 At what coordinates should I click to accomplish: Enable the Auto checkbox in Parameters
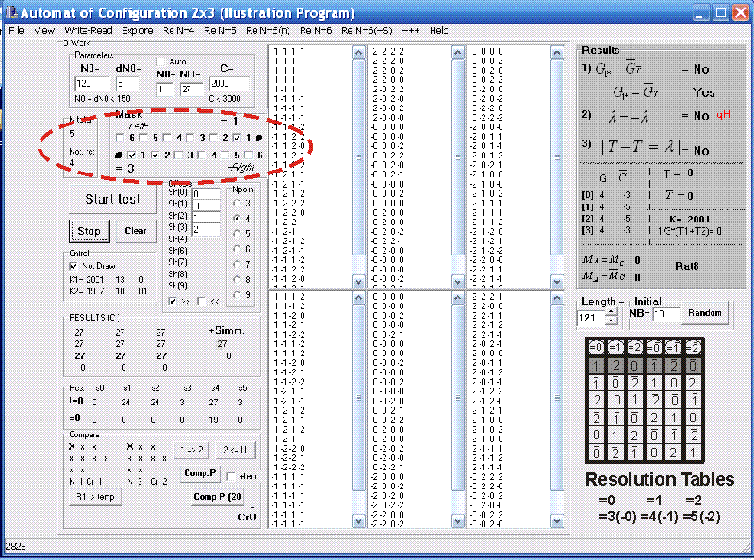click(161, 61)
